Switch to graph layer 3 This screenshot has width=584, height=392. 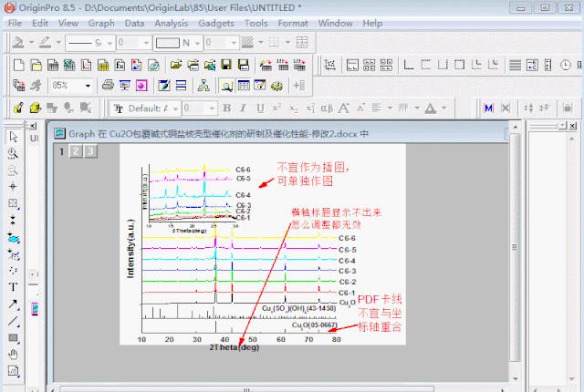point(90,151)
